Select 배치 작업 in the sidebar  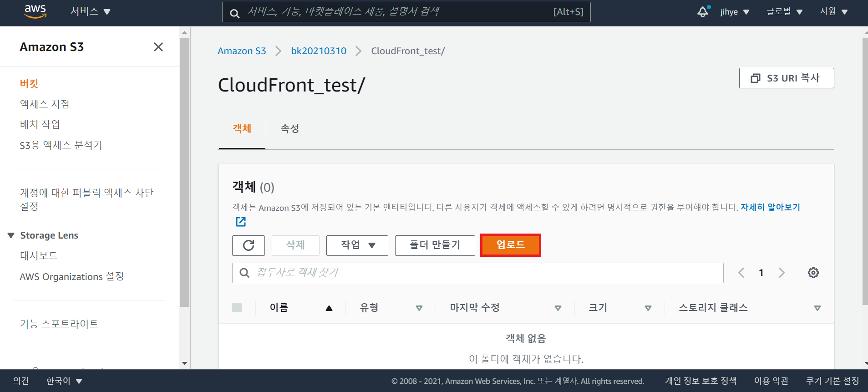click(40, 124)
